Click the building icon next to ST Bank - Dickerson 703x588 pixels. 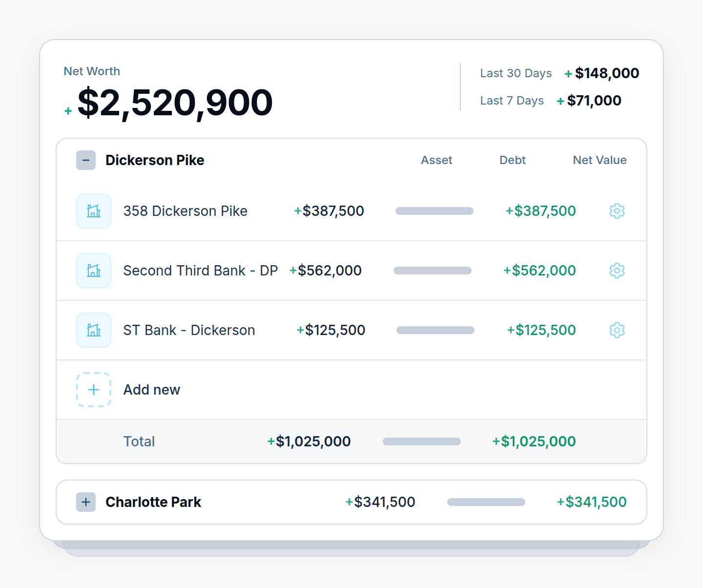(x=93, y=330)
